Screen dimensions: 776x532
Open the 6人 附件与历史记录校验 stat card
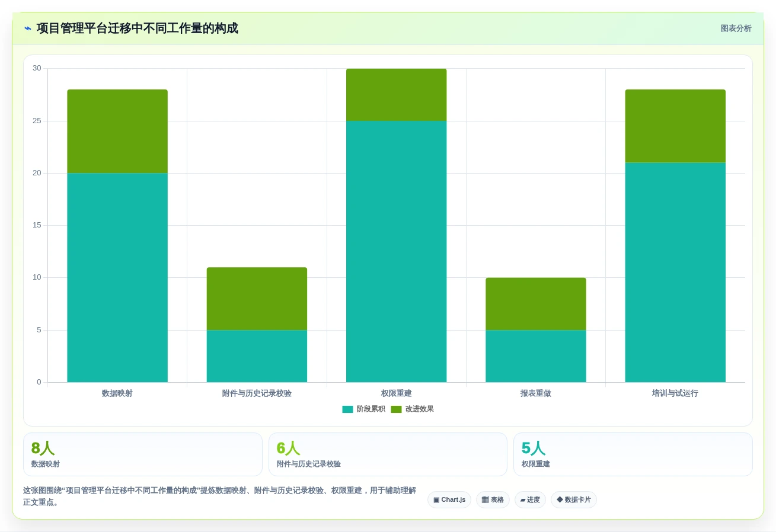[x=388, y=454]
